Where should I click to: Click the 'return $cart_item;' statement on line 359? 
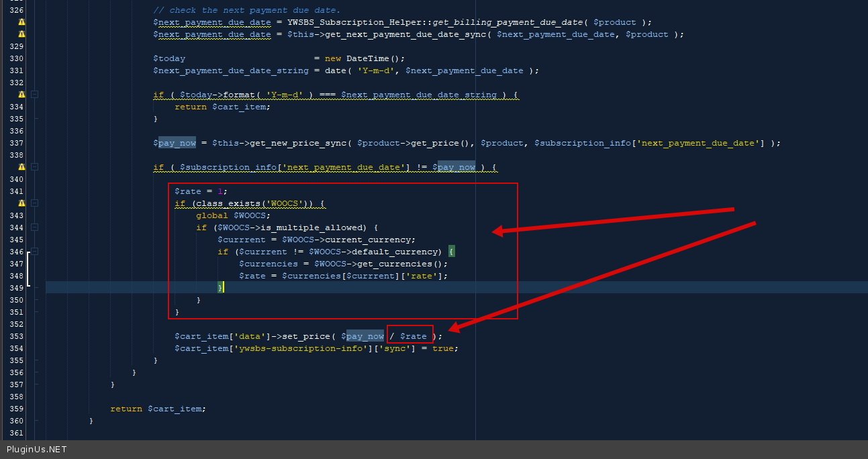[x=158, y=409]
